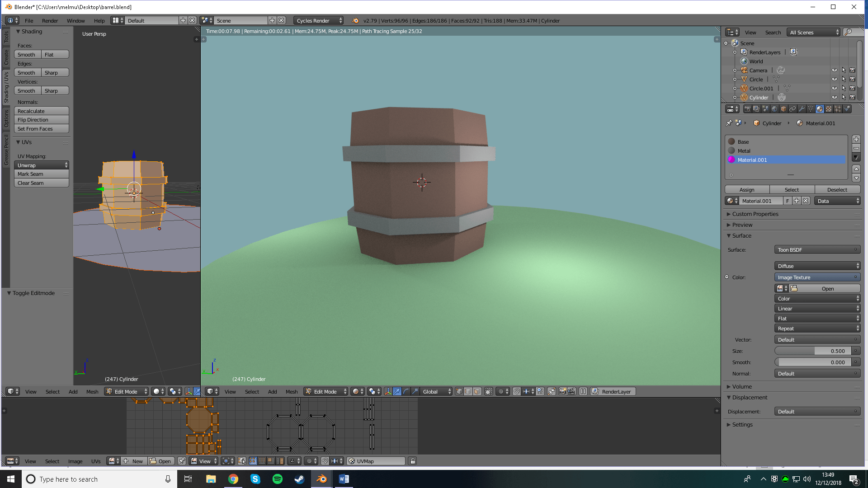Open the World properties tab

click(x=774, y=109)
